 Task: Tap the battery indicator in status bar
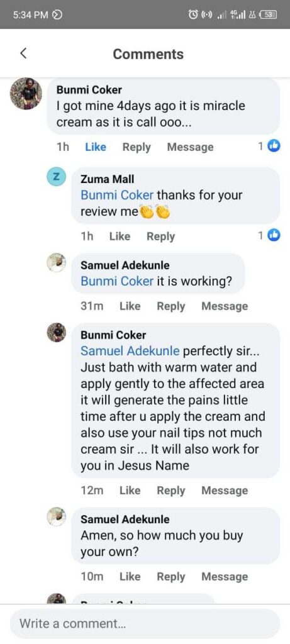tap(269, 15)
